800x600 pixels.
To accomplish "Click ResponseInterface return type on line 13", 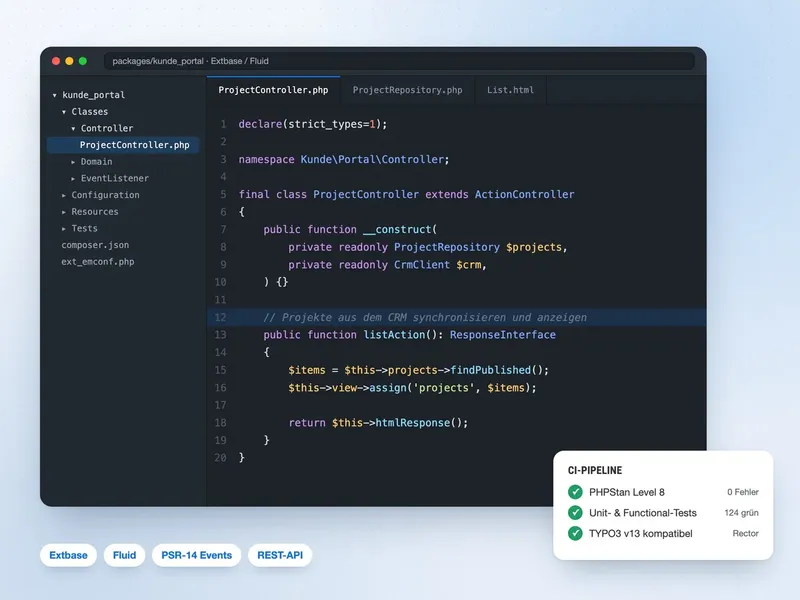I will tap(503, 335).
